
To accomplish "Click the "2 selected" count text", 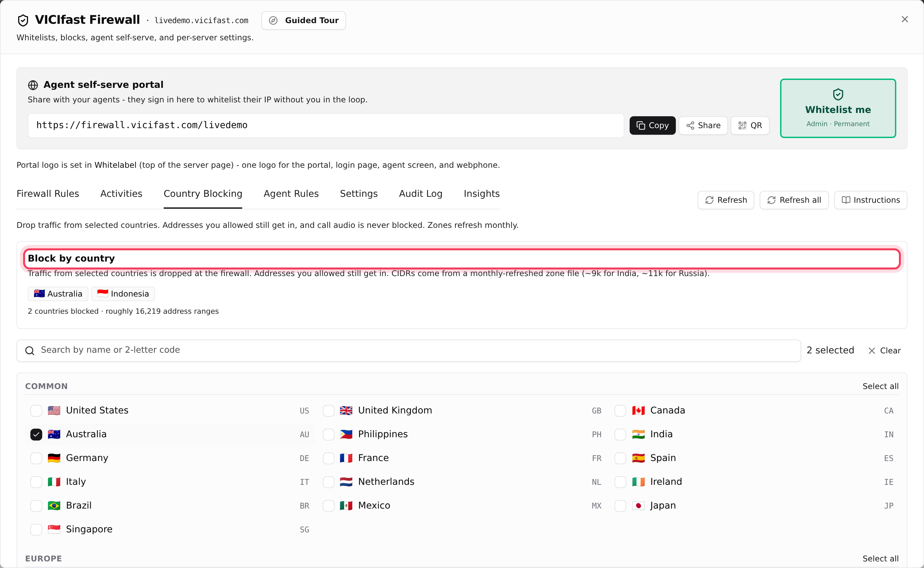I will [x=830, y=350].
